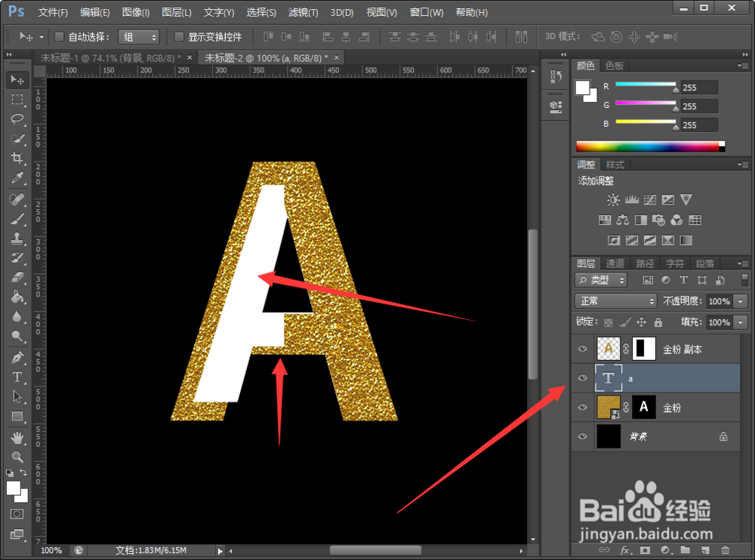Click Brightness/Contrast adjustment icon

coord(613,199)
